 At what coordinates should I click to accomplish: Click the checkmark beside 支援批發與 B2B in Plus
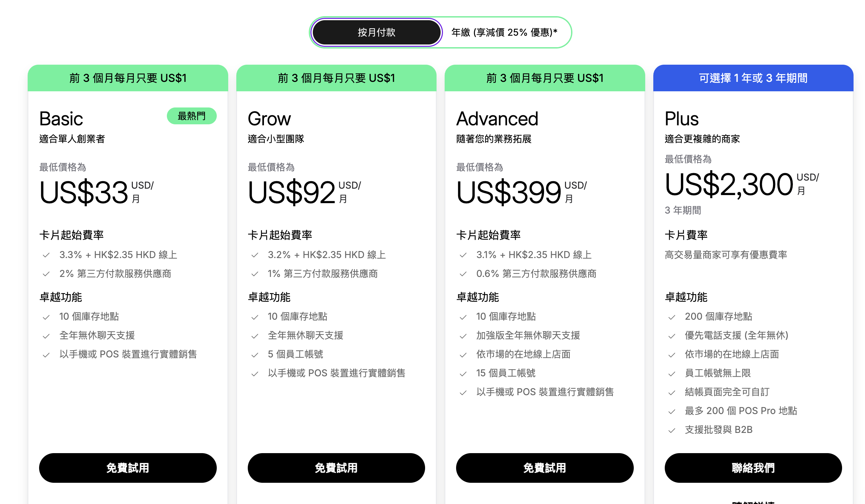click(672, 429)
